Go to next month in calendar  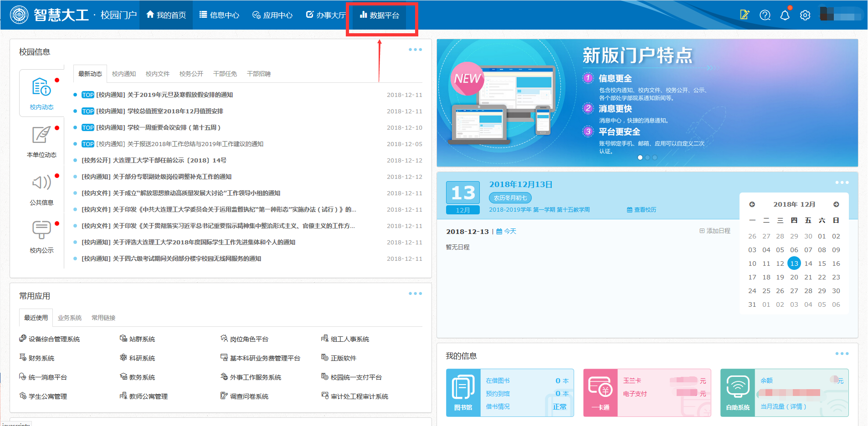tap(836, 204)
